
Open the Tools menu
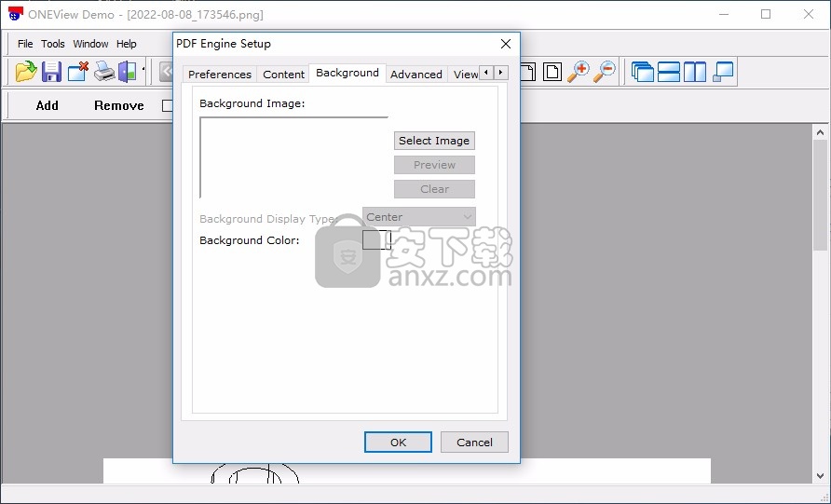click(53, 44)
